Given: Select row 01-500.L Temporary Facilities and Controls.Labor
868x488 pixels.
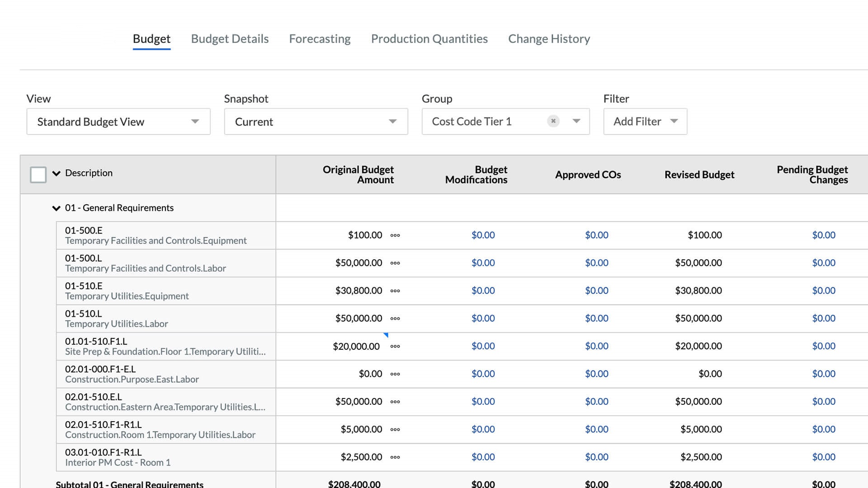Looking at the screenshot, I should tap(166, 263).
